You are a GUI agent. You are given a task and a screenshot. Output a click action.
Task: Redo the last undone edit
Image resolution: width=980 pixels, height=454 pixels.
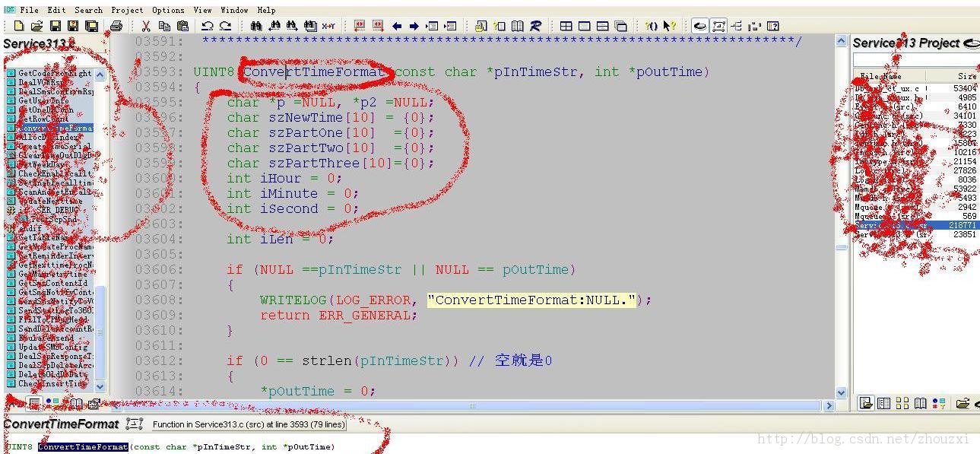click(x=226, y=26)
